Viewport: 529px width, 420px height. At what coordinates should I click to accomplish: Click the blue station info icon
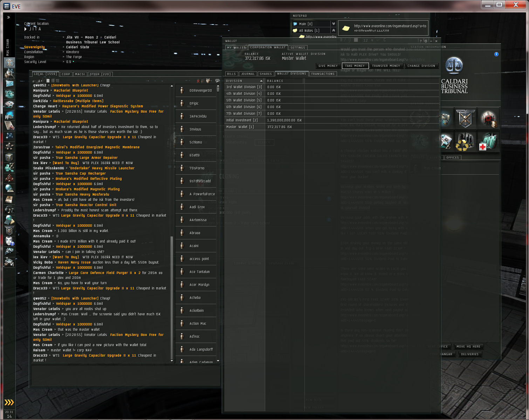(496, 54)
